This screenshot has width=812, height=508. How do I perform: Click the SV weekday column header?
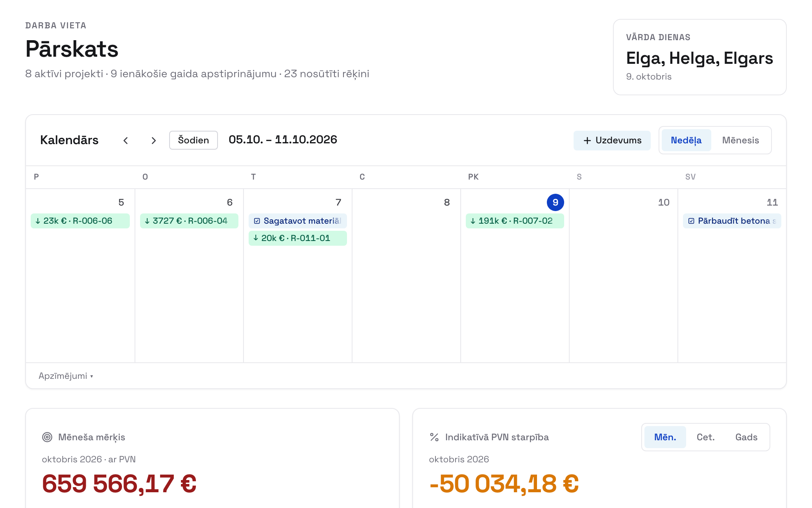click(690, 177)
